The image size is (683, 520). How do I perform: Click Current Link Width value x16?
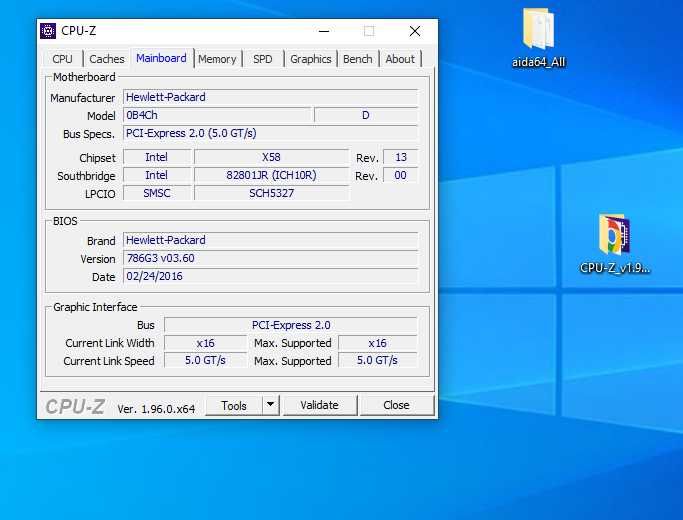205,343
